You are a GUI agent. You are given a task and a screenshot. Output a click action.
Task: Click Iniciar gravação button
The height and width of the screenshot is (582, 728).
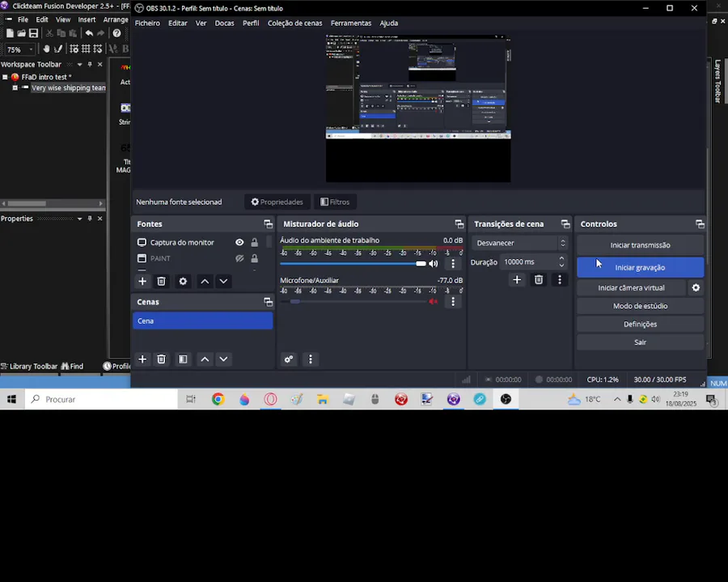pos(641,268)
